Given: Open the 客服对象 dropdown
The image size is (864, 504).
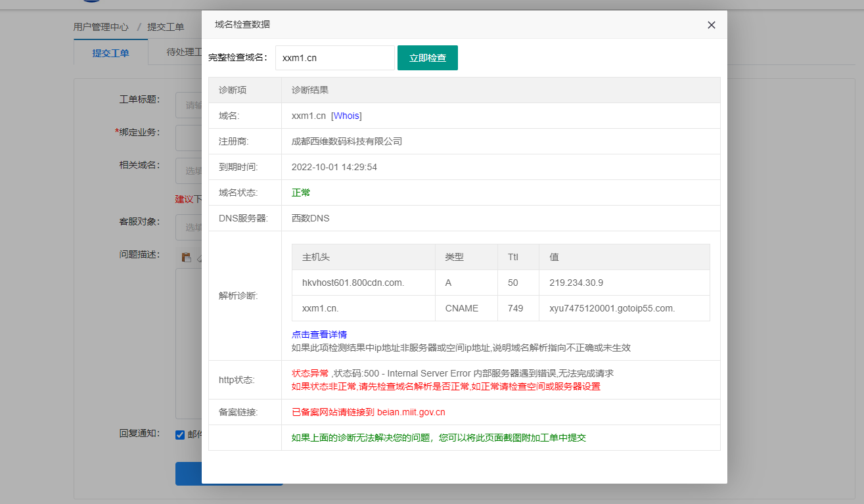Looking at the screenshot, I should [189, 227].
